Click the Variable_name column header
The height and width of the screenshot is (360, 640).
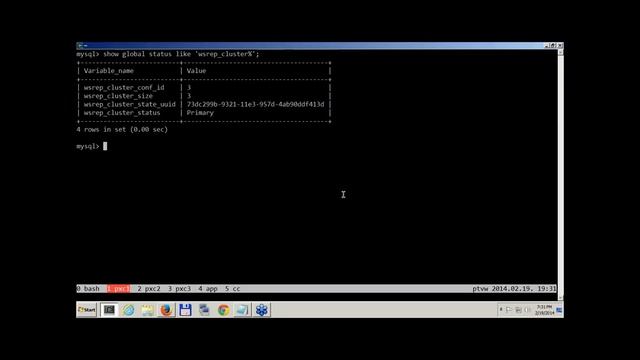pos(109,71)
